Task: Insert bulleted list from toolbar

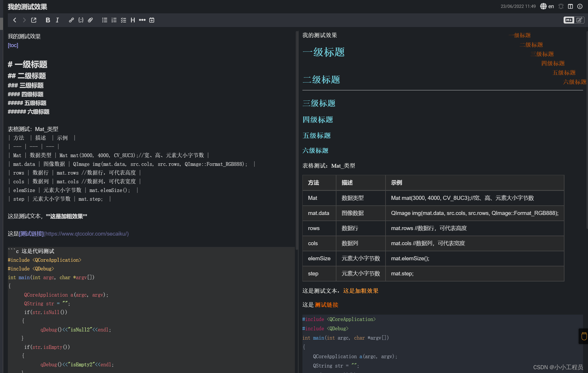Action: [105, 20]
